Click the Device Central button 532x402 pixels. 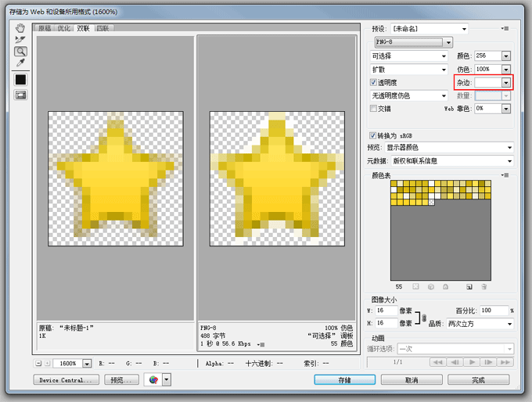[x=66, y=379]
